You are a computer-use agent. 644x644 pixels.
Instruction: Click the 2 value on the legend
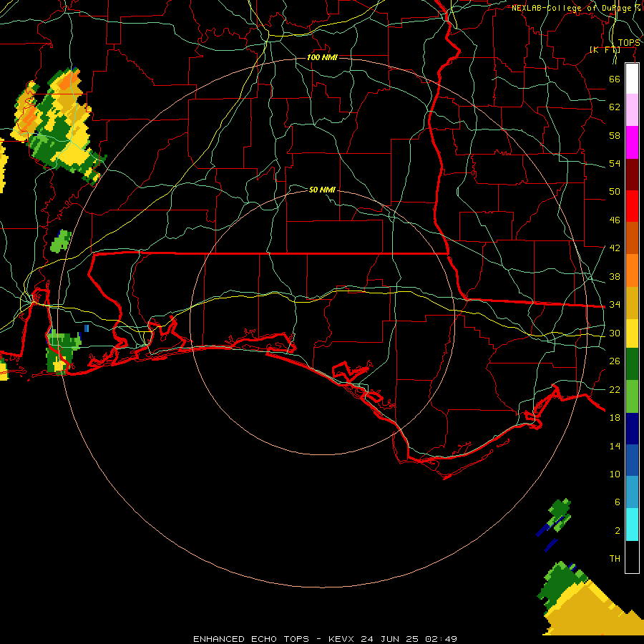[x=617, y=531]
